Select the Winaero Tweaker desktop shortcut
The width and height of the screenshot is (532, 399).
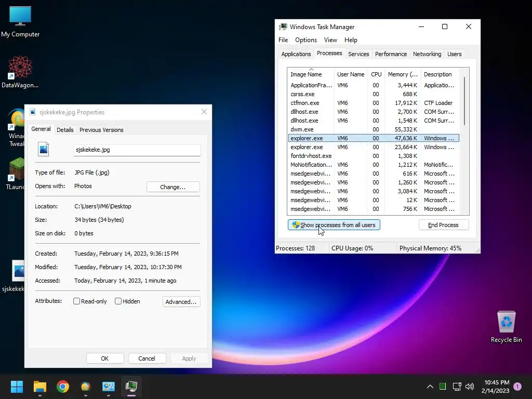[x=16, y=127]
